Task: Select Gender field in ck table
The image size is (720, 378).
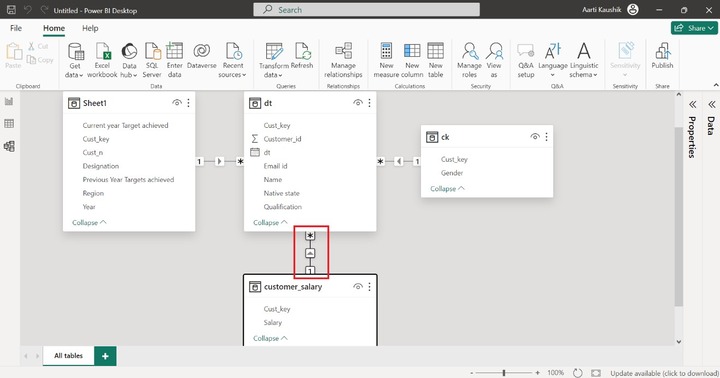Action: point(452,173)
